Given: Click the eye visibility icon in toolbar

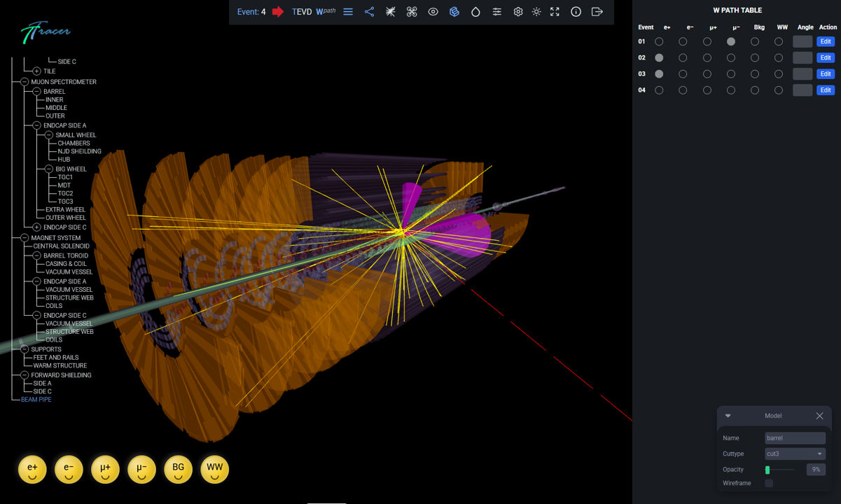Looking at the screenshot, I should [433, 12].
